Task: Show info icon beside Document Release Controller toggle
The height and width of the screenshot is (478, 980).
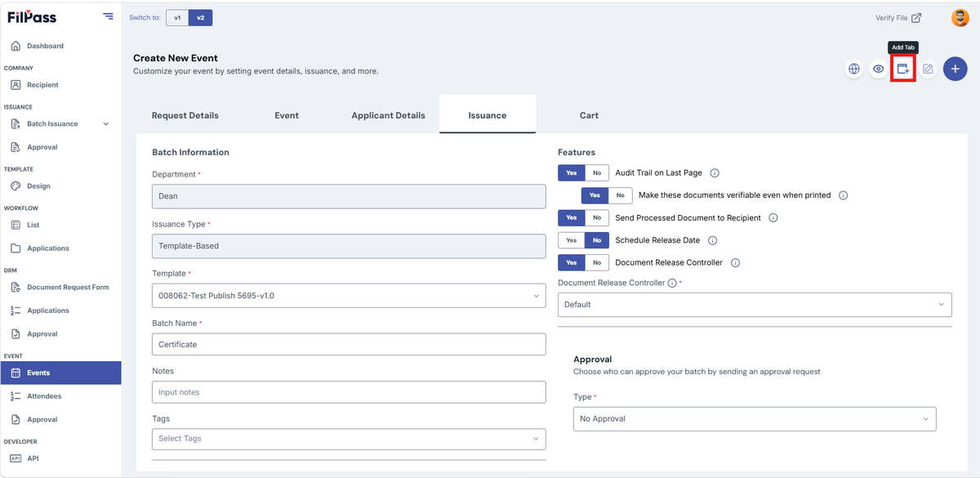Action: [x=735, y=263]
